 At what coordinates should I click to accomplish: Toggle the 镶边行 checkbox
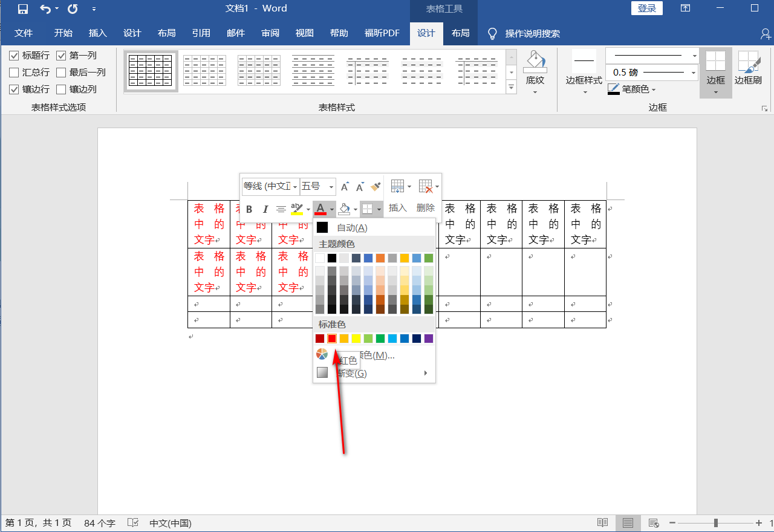[14, 89]
